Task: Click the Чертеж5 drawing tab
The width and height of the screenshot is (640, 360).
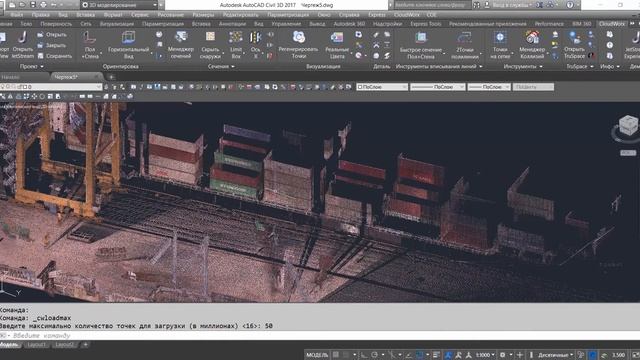Action: (76, 77)
